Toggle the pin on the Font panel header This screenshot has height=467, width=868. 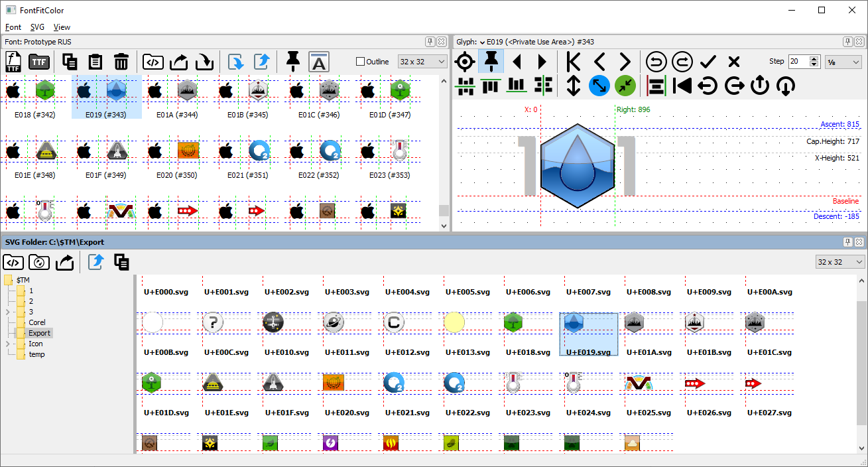430,41
